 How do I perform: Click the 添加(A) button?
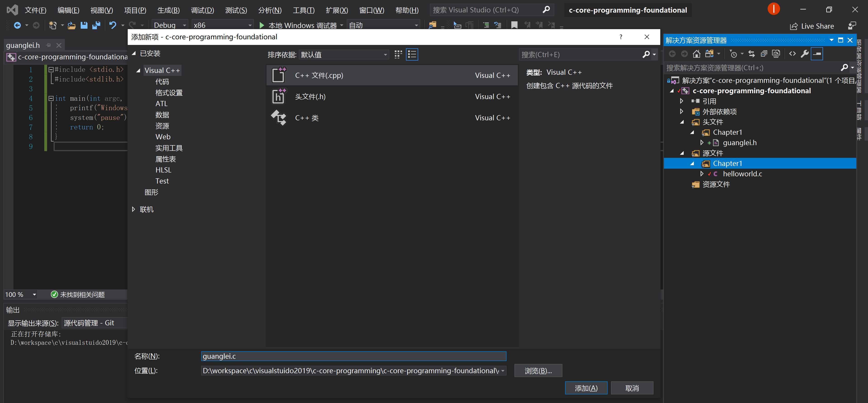pos(586,388)
